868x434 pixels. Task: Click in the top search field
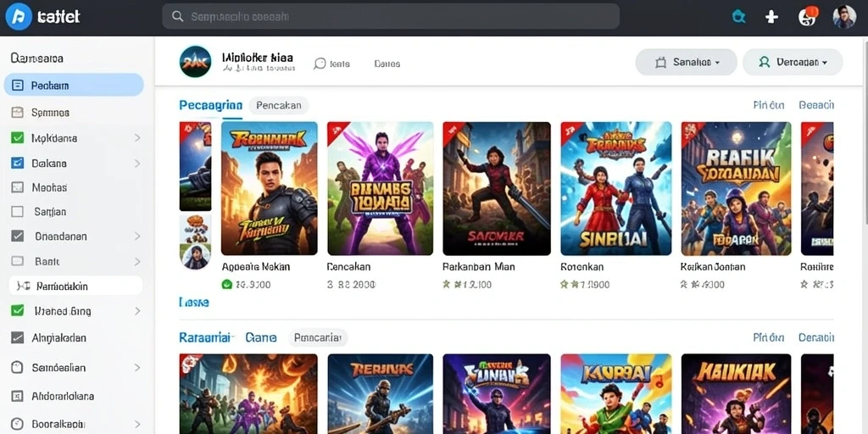click(x=390, y=17)
